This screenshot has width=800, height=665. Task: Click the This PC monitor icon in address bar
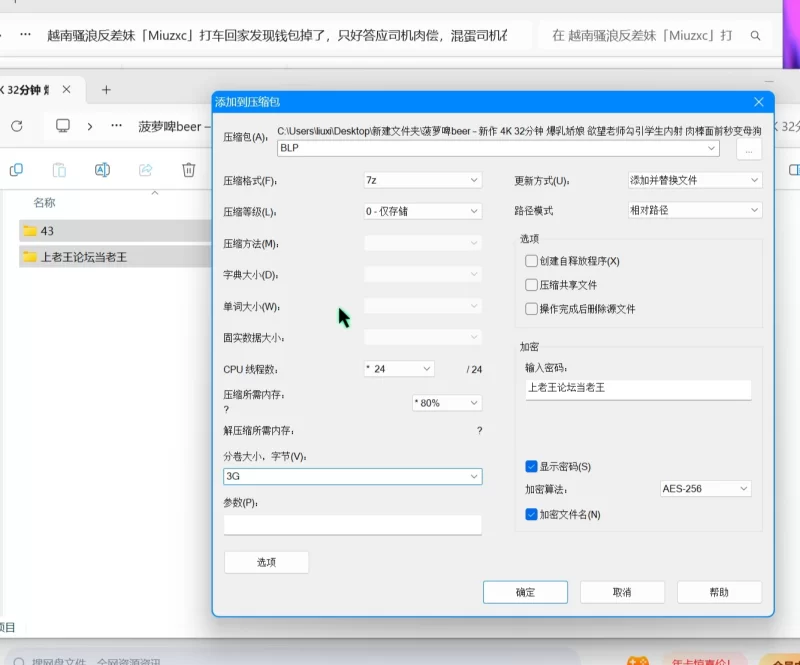pyautogui.click(x=63, y=126)
